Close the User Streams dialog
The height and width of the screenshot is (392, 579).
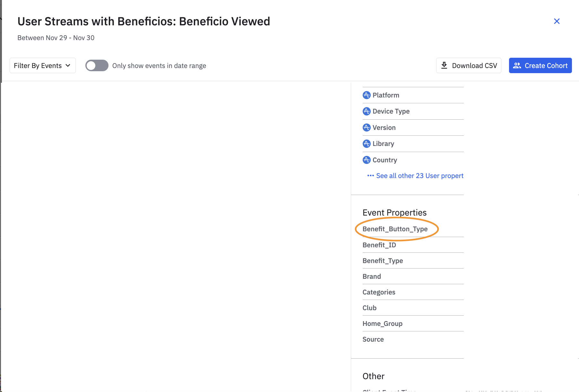tap(557, 21)
